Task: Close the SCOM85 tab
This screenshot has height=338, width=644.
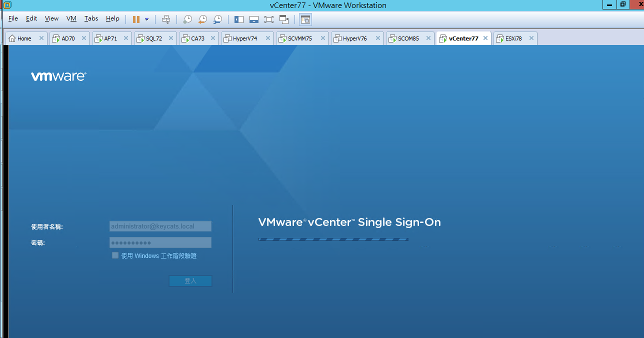Action: point(428,38)
